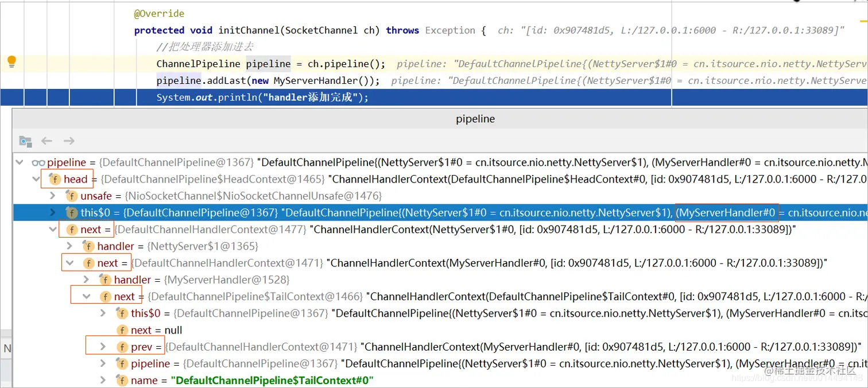This screenshot has height=388, width=868.
Task: Select name "DefaultChannelPipeline$TailContext#0" value
Action: [x=272, y=380]
